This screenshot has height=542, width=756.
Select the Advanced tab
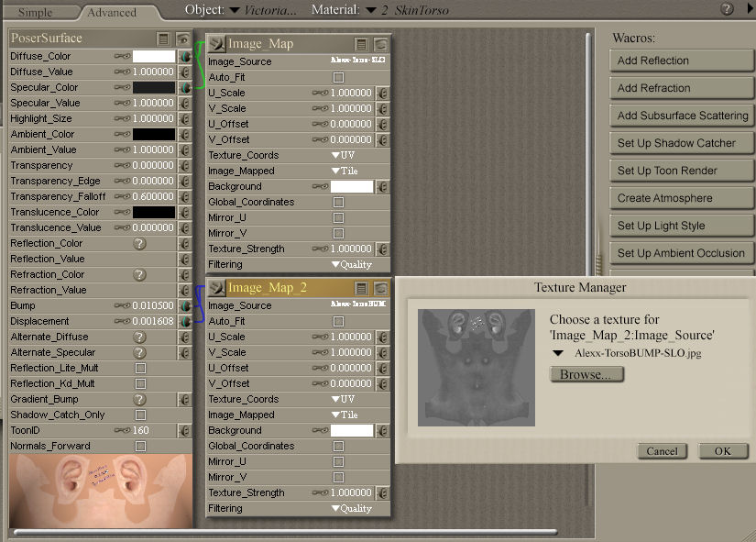tap(111, 13)
